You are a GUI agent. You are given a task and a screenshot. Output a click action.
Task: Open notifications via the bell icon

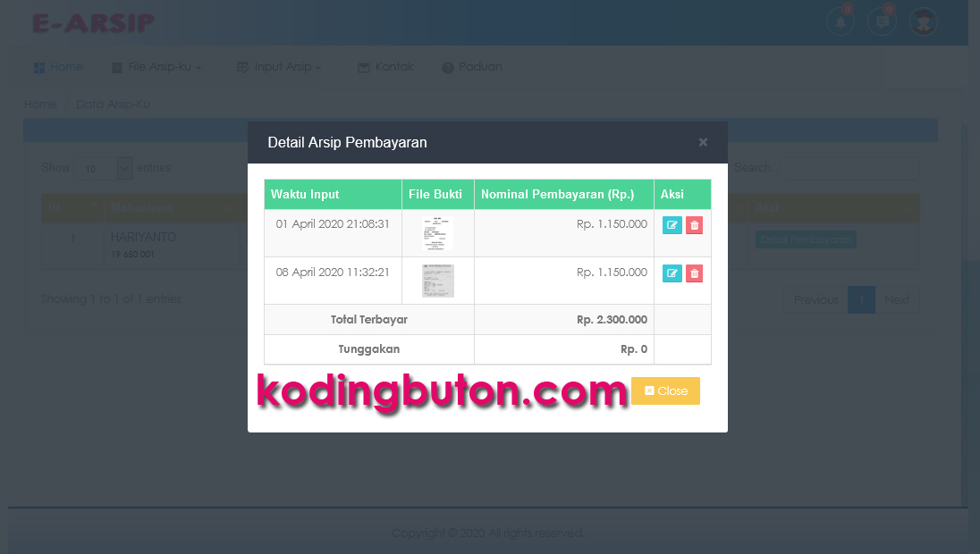(840, 21)
